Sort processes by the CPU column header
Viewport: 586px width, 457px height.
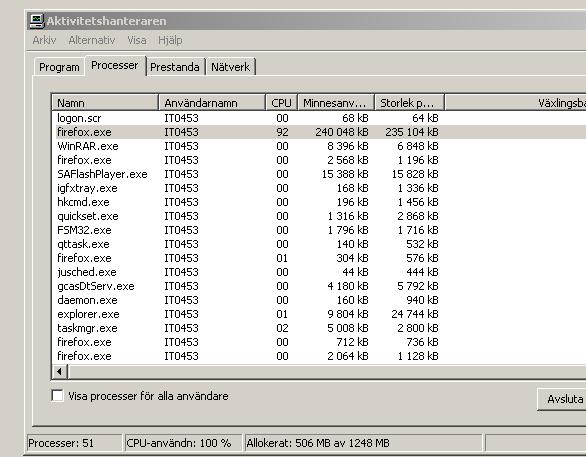pos(281,103)
